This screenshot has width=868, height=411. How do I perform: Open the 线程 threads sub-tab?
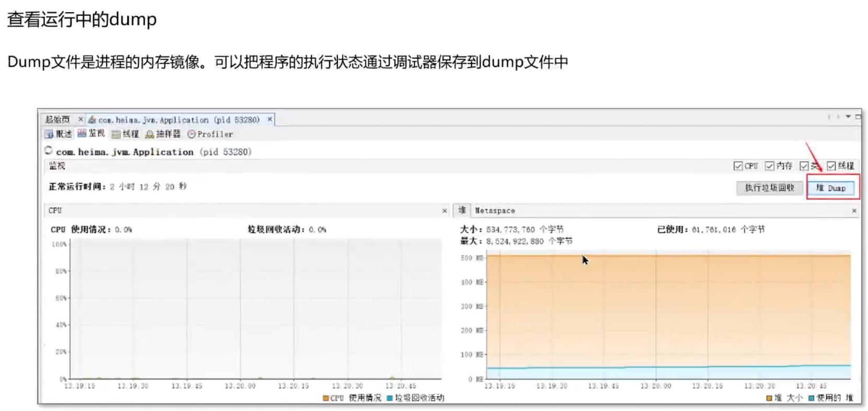125,134
